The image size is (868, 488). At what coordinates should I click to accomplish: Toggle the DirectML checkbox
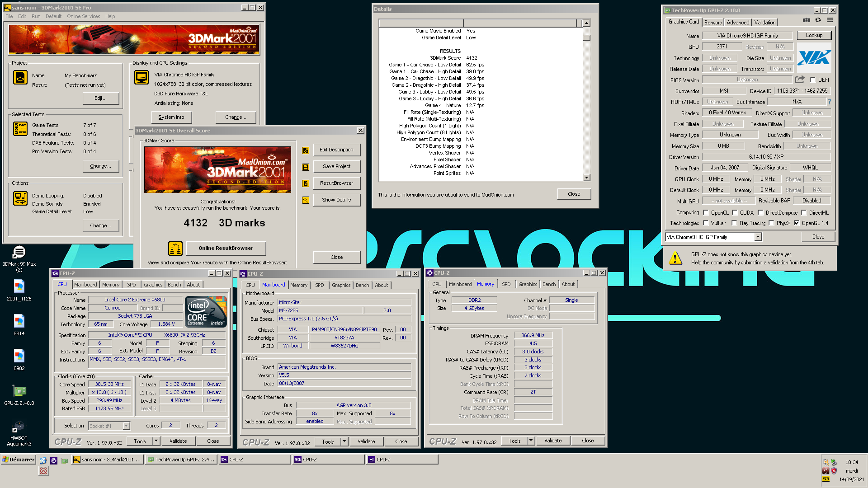(x=804, y=213)
